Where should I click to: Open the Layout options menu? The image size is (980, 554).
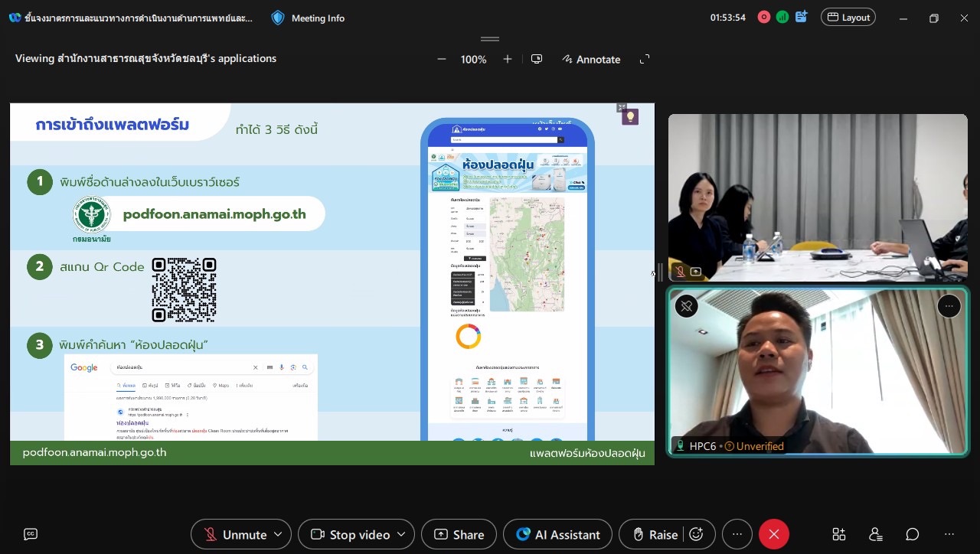point(848,18)
